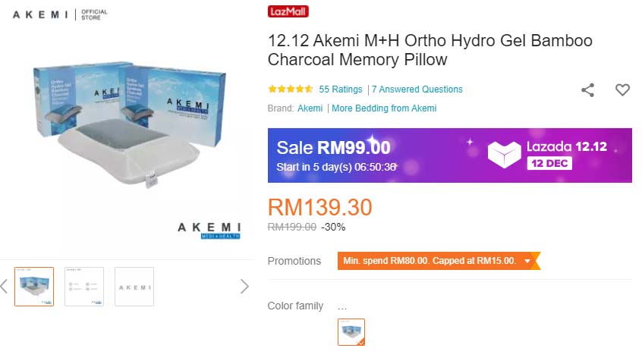Open More Bedding from Akemi link
This screenshot has width=642, height=364.
click(384, 108)
